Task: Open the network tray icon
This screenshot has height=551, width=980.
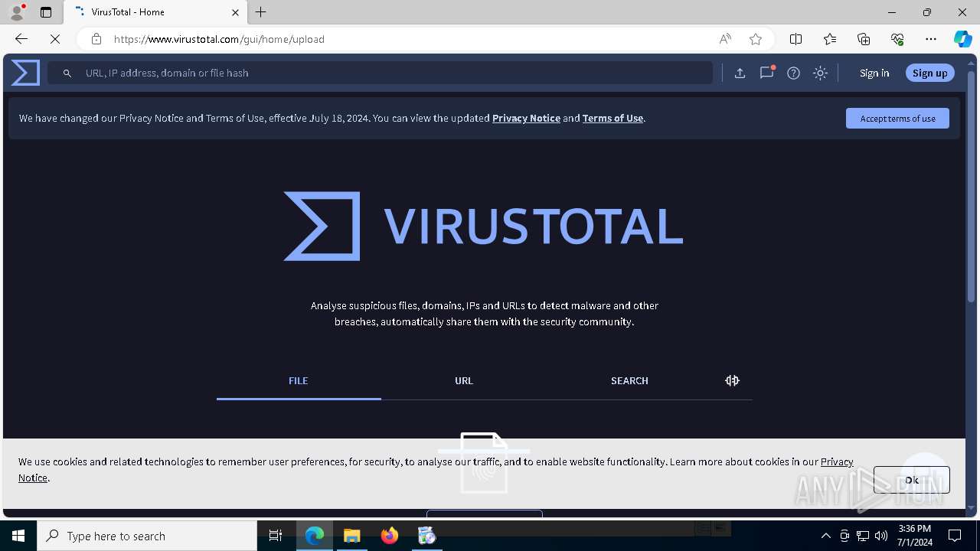Action: (863, 536)
